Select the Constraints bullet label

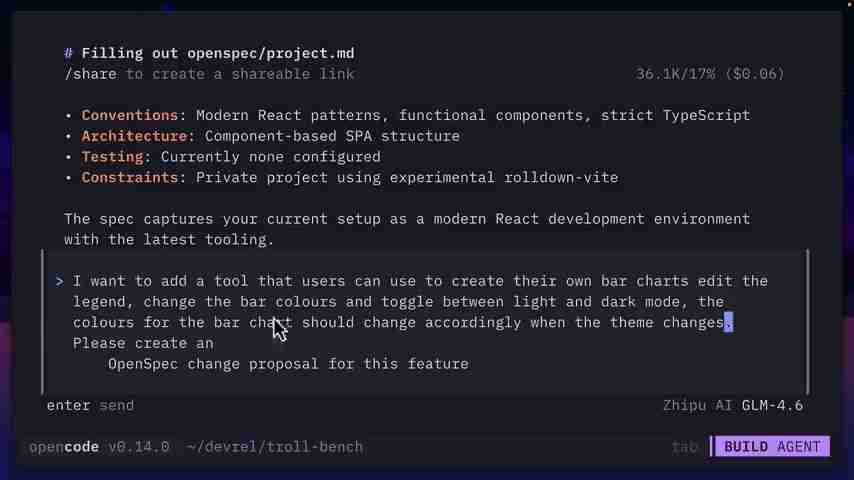(x=130, y=178)
